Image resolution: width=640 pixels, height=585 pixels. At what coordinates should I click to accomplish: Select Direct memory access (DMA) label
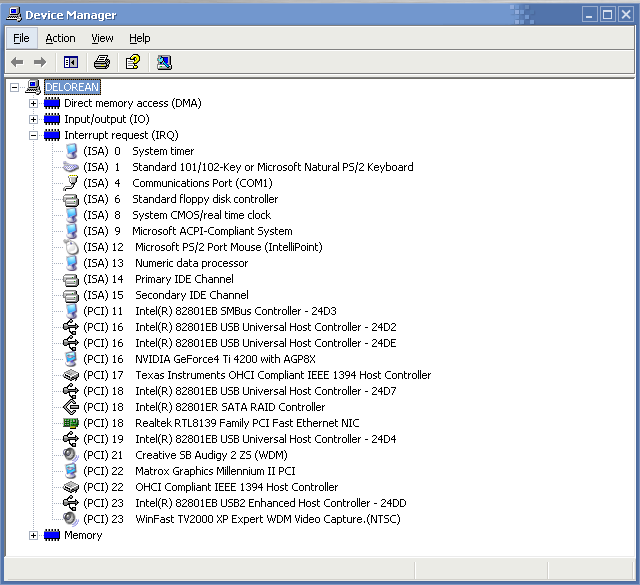133,103
